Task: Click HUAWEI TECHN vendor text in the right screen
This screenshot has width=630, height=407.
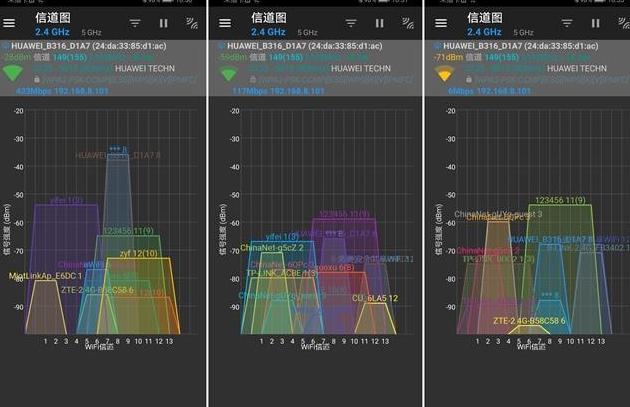Action: (x=577, y=69)
